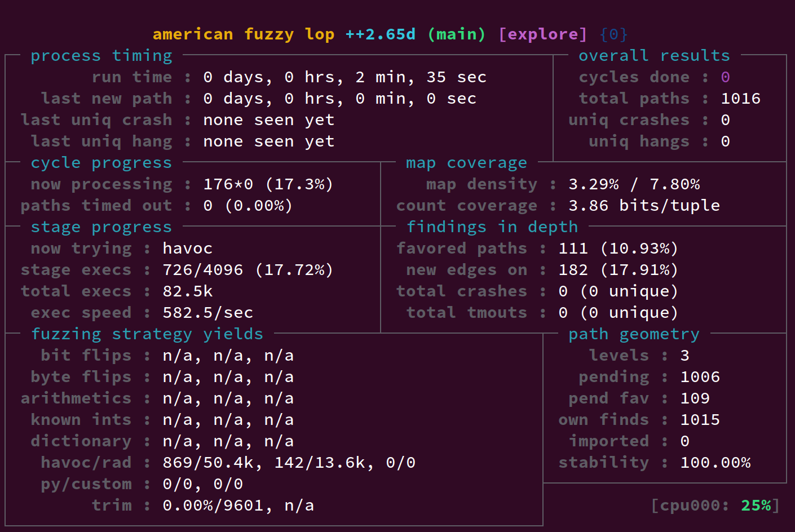Click count coverage value '3.86 bits/tuple'

click(644, 206)
